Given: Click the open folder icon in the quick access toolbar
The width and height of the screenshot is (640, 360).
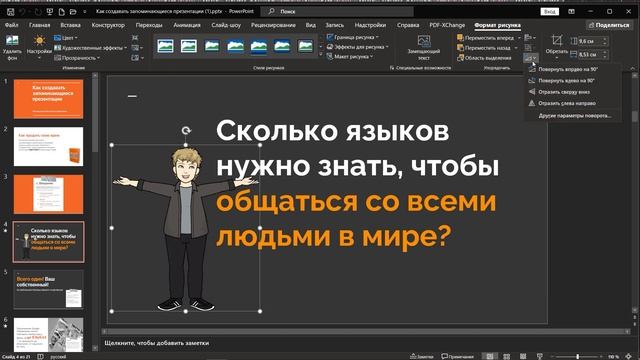Looking at the screenshot, I should 73,12.
